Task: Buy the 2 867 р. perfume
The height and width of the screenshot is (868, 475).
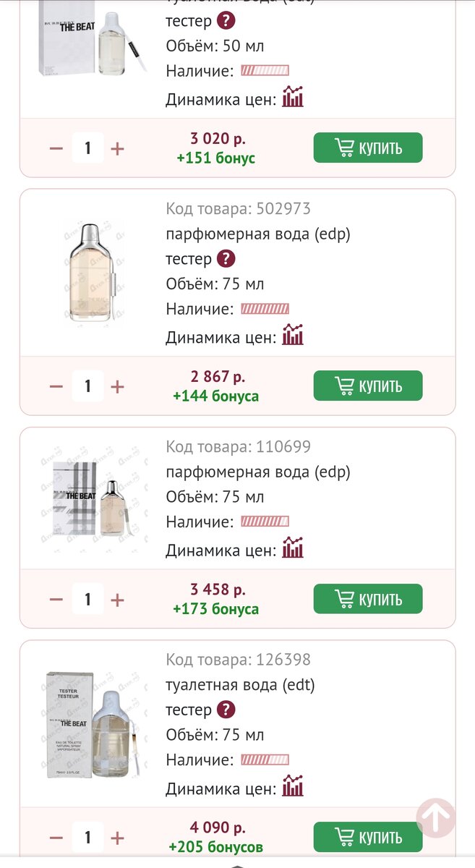Action: tap(367, 386)
